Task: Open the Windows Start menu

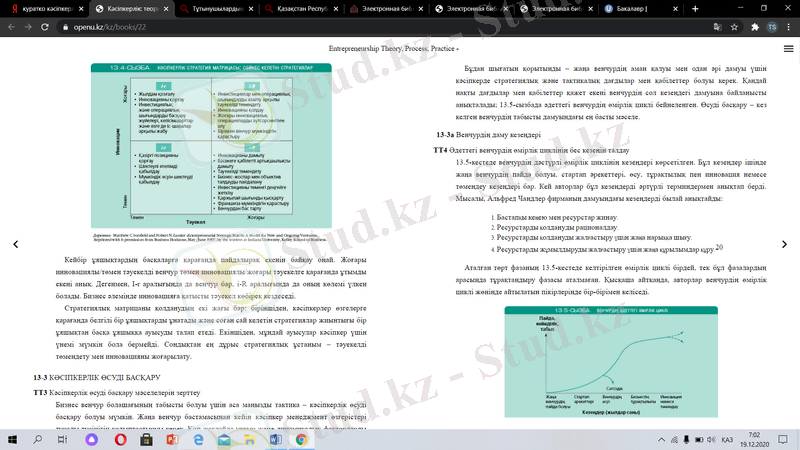Action: click(11, 440)
